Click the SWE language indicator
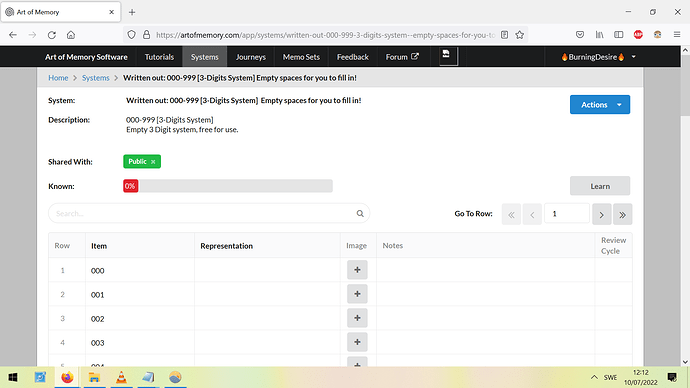Screen dimensions: 690x388 [610, 377]
